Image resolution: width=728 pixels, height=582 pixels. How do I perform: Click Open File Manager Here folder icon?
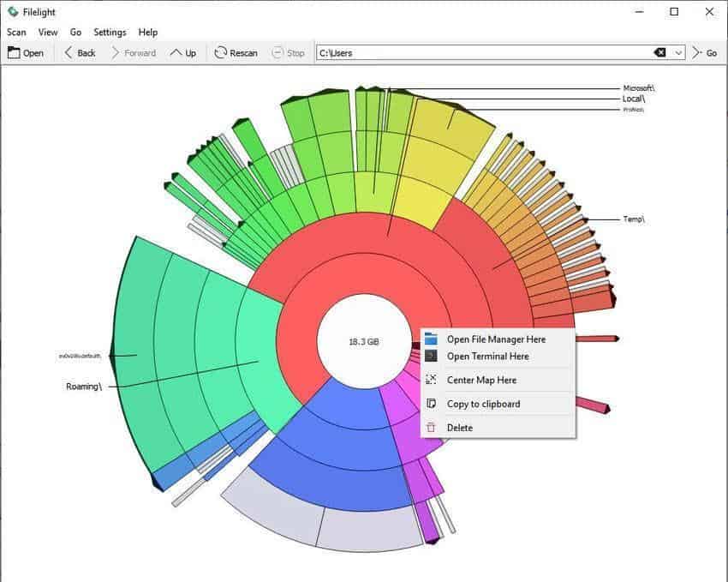coord(431,339)
